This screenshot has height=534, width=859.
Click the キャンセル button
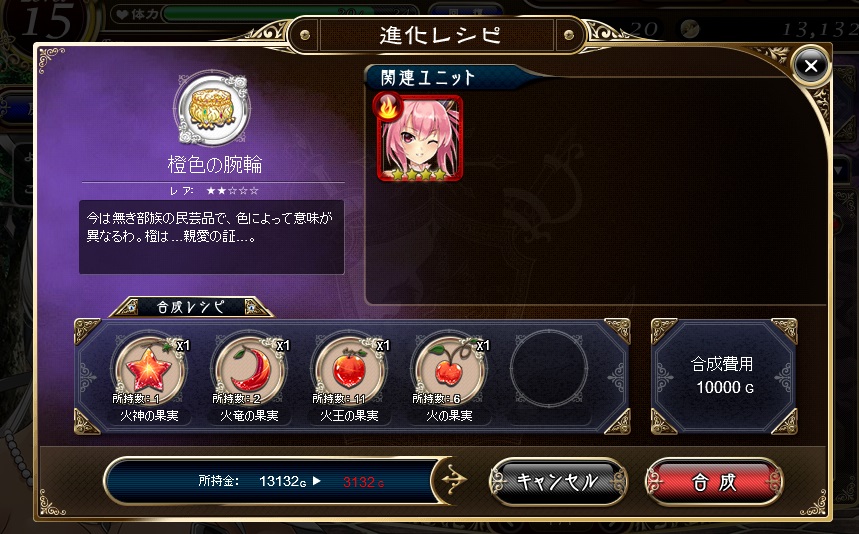(x=558, y=483)
